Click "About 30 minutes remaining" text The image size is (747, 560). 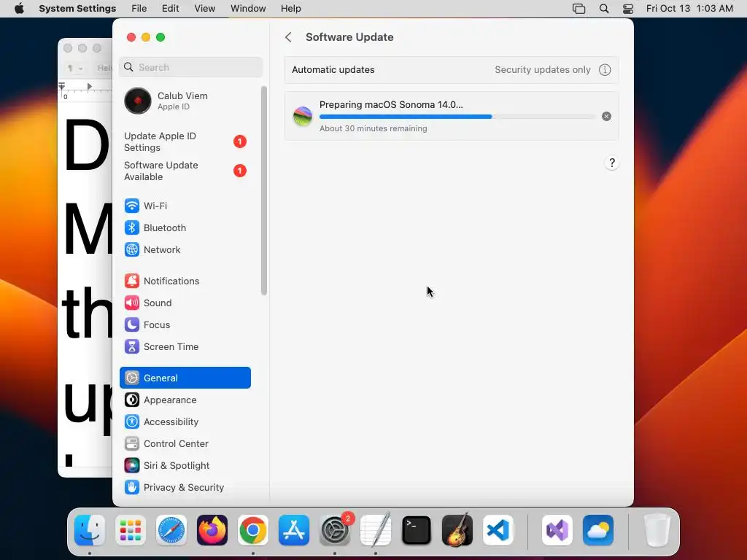[373, 128]
